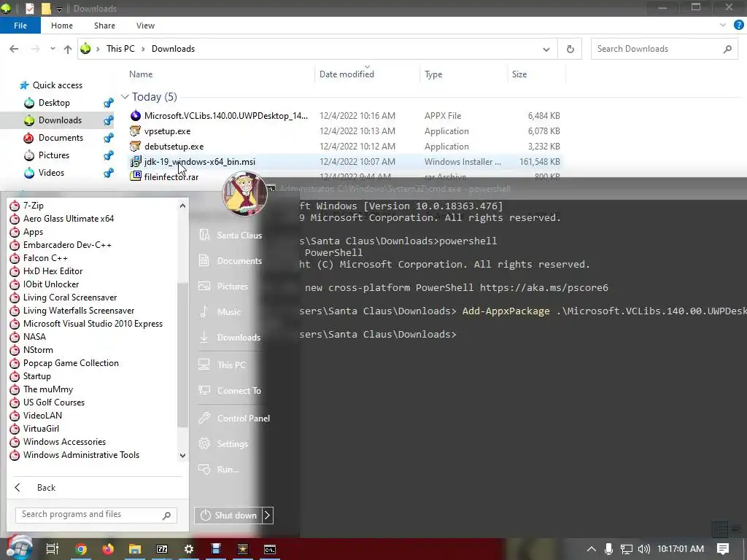Refresh the Downloads folder view
This screenshot has height=560, width=747.
[570, 49]
